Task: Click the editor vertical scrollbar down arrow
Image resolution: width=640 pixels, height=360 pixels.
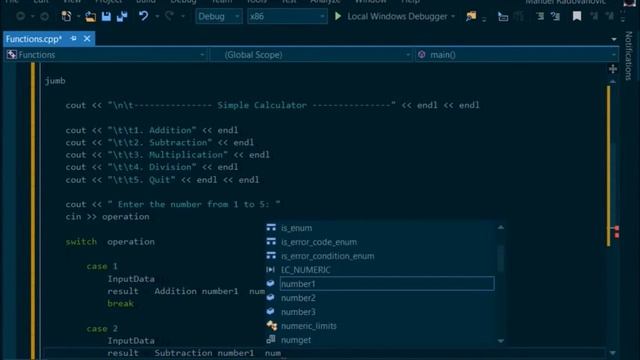Action: [613, 353]
